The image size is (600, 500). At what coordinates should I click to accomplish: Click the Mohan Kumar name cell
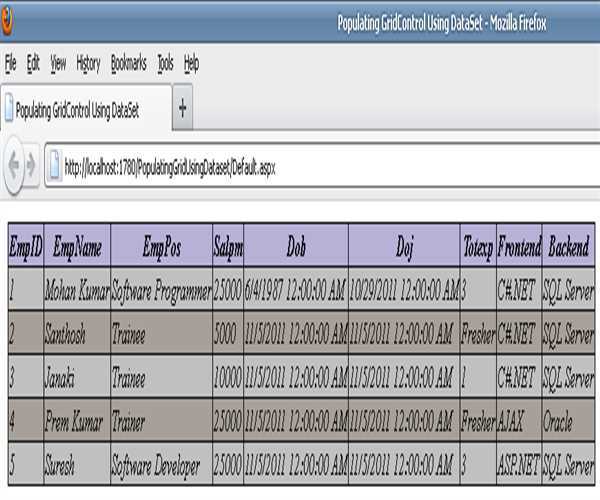click(77, 290)
